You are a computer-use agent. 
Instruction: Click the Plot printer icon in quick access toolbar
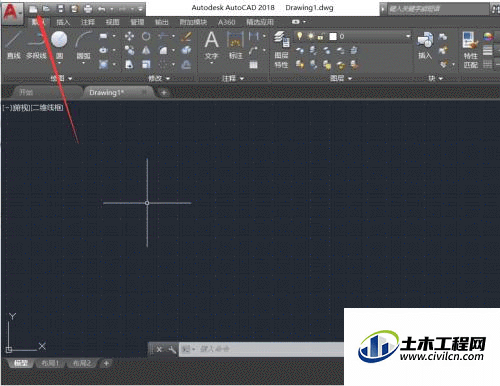pos(88,9)
